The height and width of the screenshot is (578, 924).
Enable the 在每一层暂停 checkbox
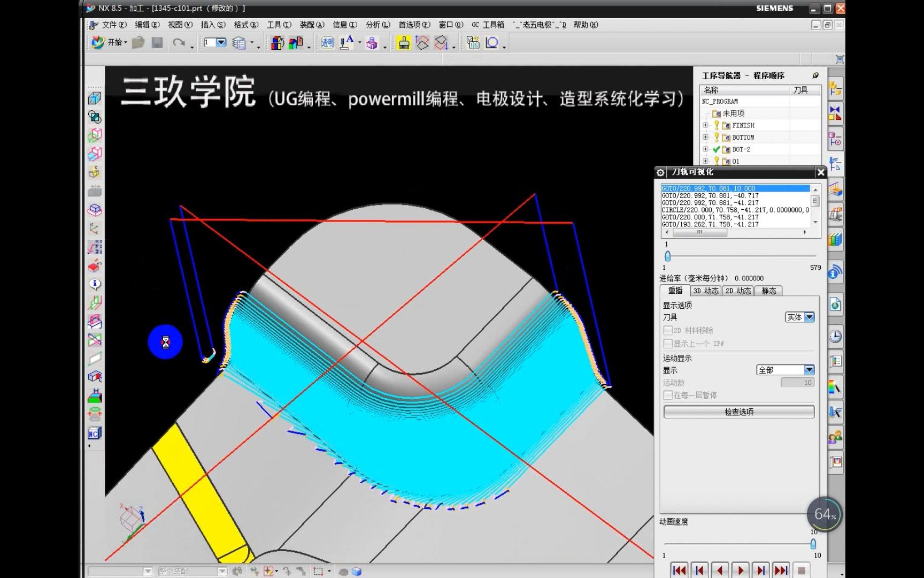[x=668, y=395]
